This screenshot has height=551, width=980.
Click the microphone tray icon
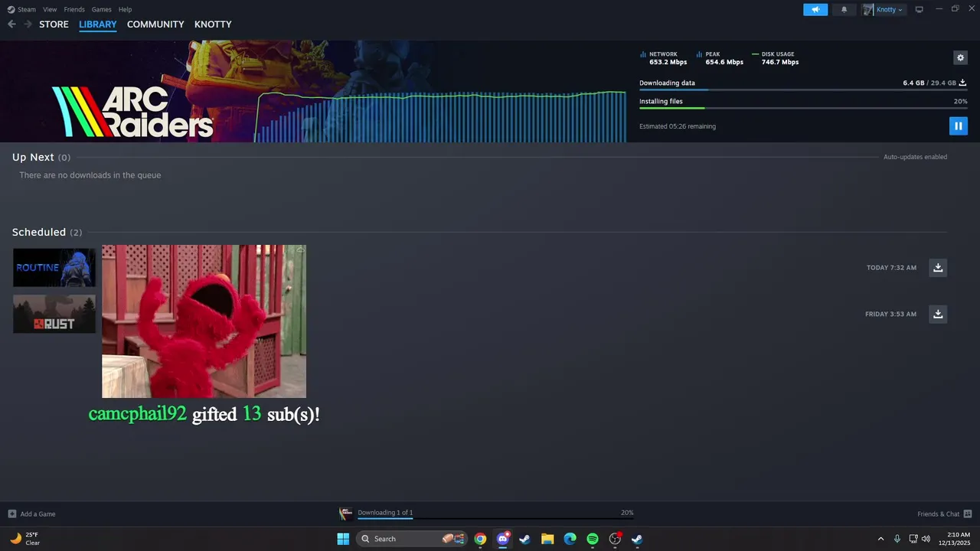(x=897, y=539)
